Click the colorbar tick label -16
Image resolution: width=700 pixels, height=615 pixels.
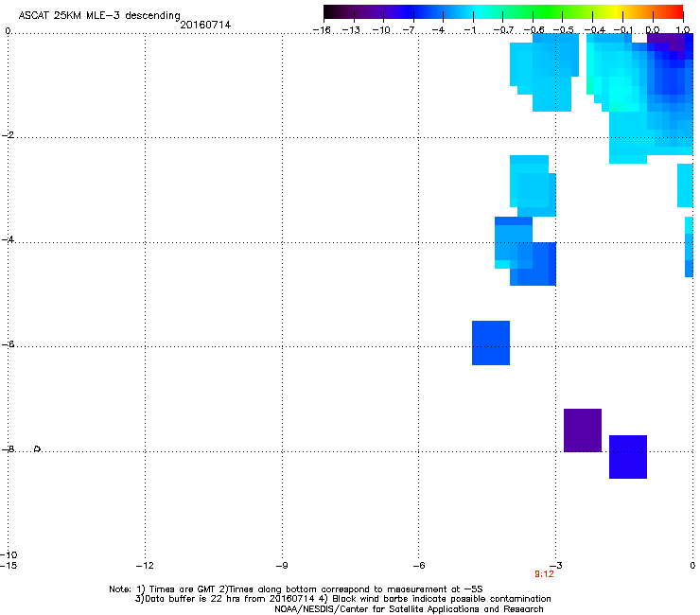click(322, 30)
